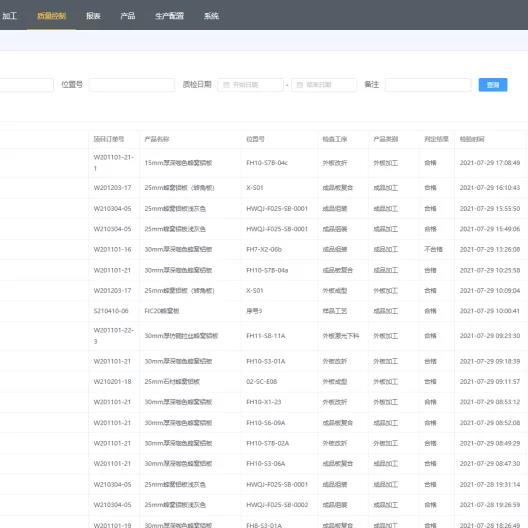Open the 加工 menu item
The width and height of the screenshot is (528, 528).
tap(9, 16)
